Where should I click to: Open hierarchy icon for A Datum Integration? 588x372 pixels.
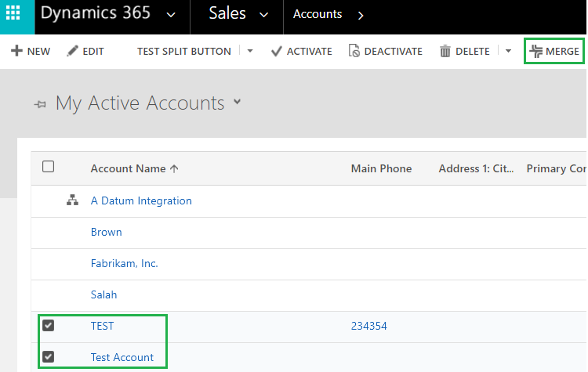pyautogui.click(x=72, y=200)
